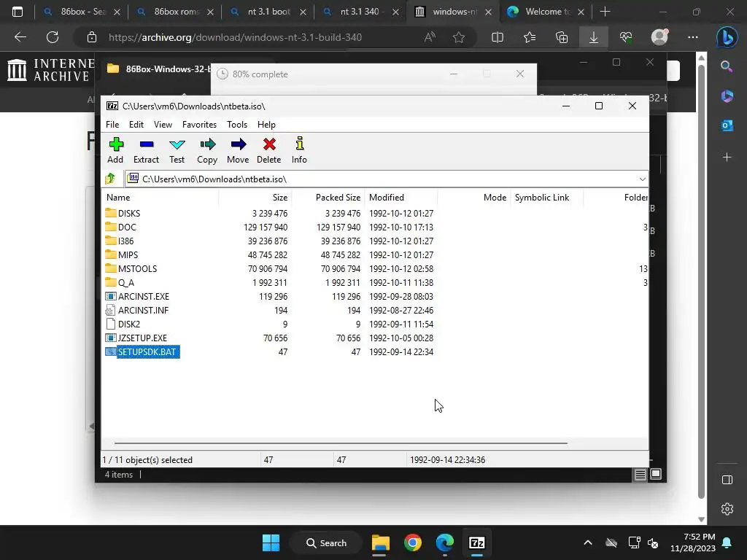747x560 pixels.
Task: Switch to the '86box roms' browser tab
Action: coord(174,12)
